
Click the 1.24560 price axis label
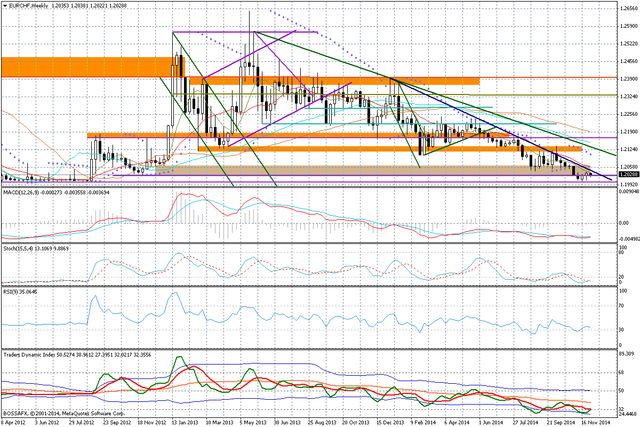pos(629,61)
